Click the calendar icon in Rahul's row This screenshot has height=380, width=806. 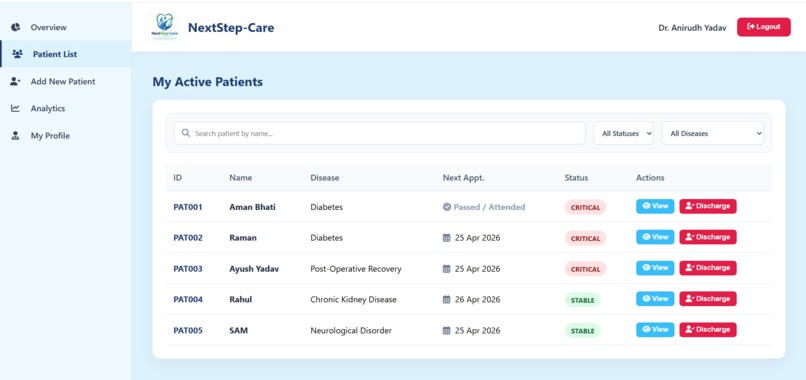coord(447,299)
